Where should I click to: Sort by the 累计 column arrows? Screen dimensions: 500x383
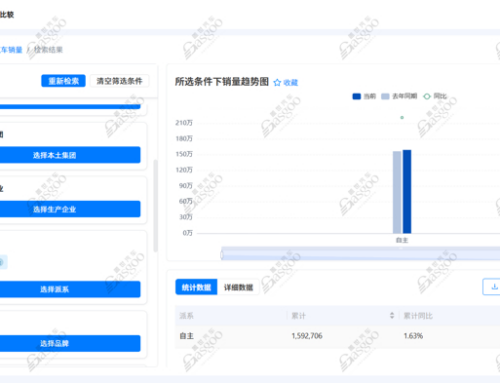pos(392,315)
